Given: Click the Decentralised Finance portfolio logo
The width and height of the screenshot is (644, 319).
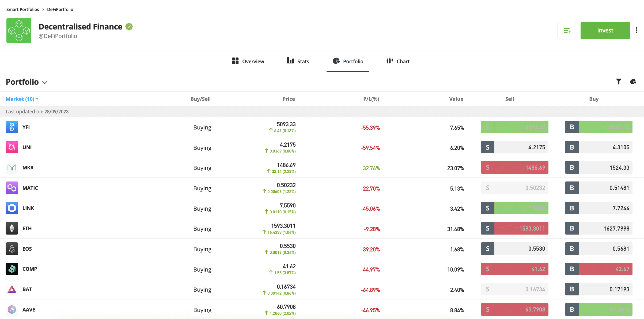Looking at the screenshot, I should coord(19,31).
